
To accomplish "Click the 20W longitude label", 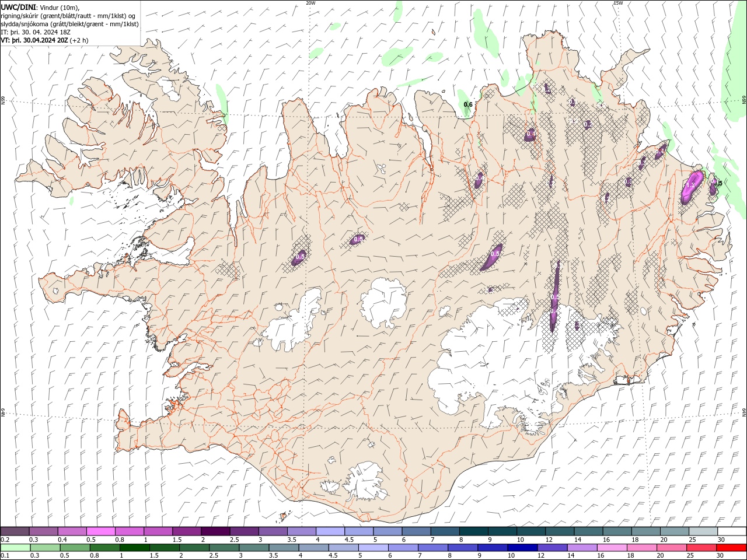I will 310,3.
